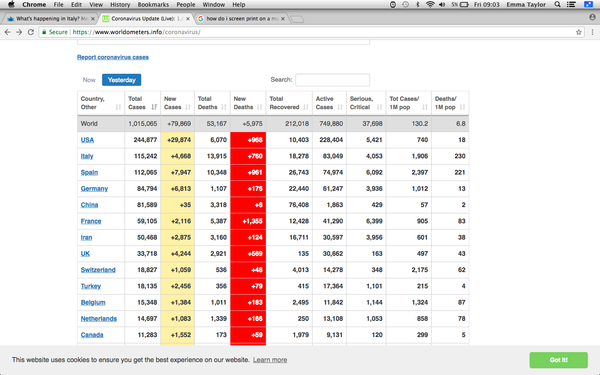Reload the page with the refresh icon
600x375 pixels.
(x=31, y=32)
